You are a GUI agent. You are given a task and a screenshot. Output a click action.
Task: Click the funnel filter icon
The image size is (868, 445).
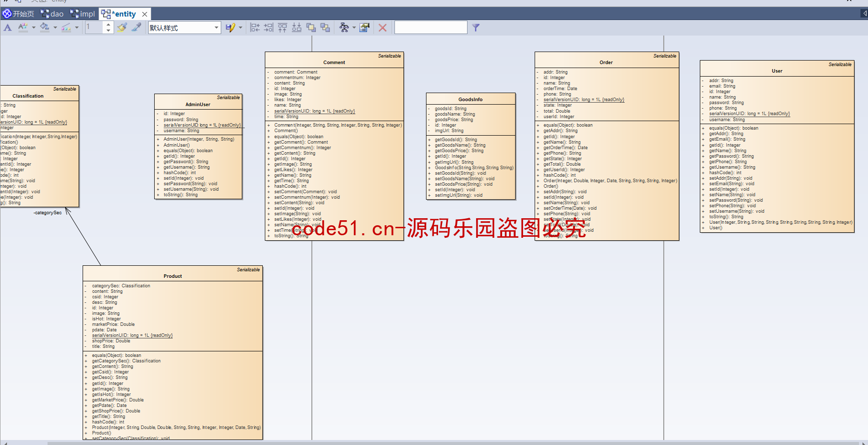click(x=476, y=28)
